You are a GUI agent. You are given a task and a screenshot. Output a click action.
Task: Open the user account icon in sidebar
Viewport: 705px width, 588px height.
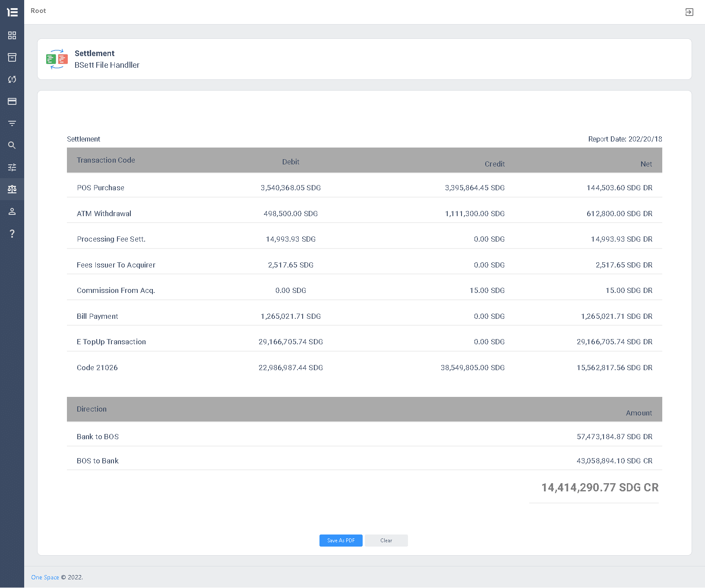pyautogui.click(x=12, y=211)
